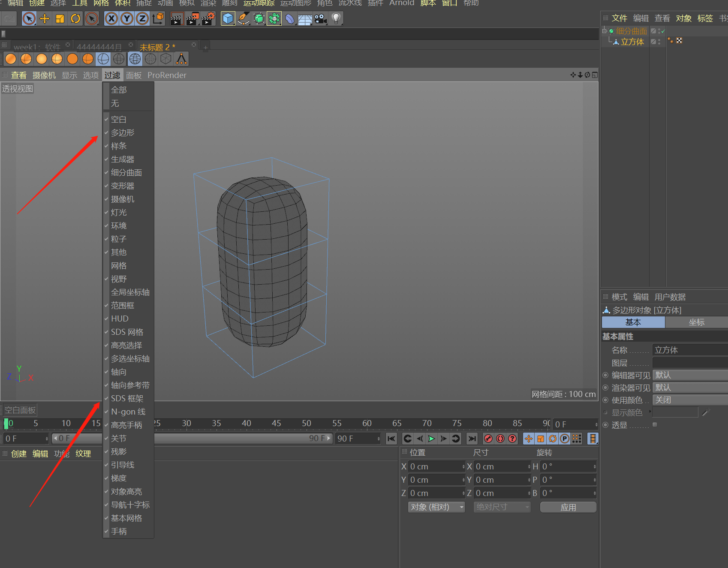This screenshot has height=568, width=728.
Task: Open 编辑器可见 dropdown
Action: coord(690,376)
